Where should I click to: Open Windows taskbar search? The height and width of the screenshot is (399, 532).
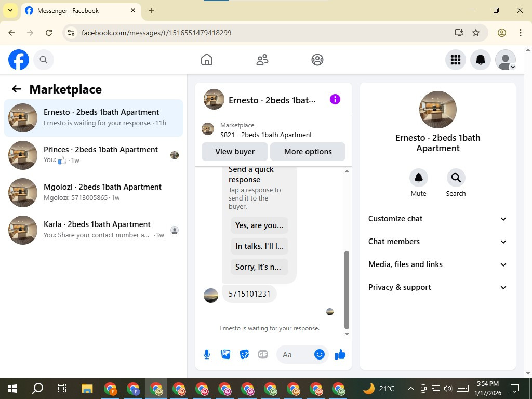point(37,389)
